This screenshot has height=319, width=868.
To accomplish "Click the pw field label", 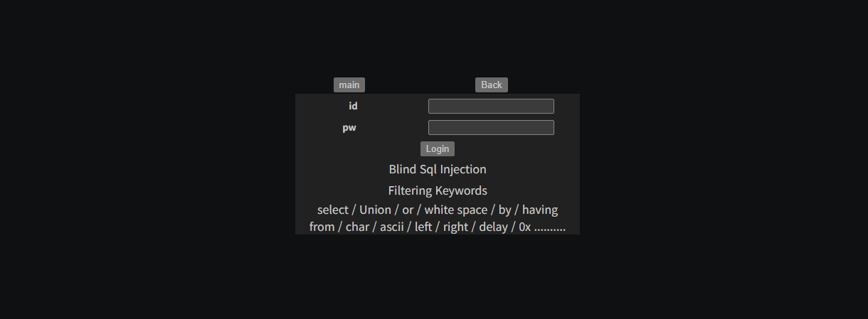I will [349, 128].
